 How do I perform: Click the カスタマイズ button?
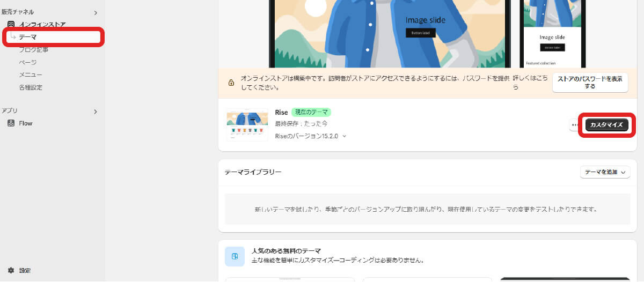[606, 125]
